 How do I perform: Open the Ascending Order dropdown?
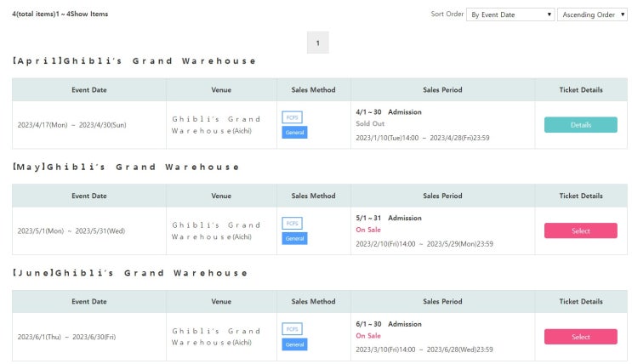592,14
